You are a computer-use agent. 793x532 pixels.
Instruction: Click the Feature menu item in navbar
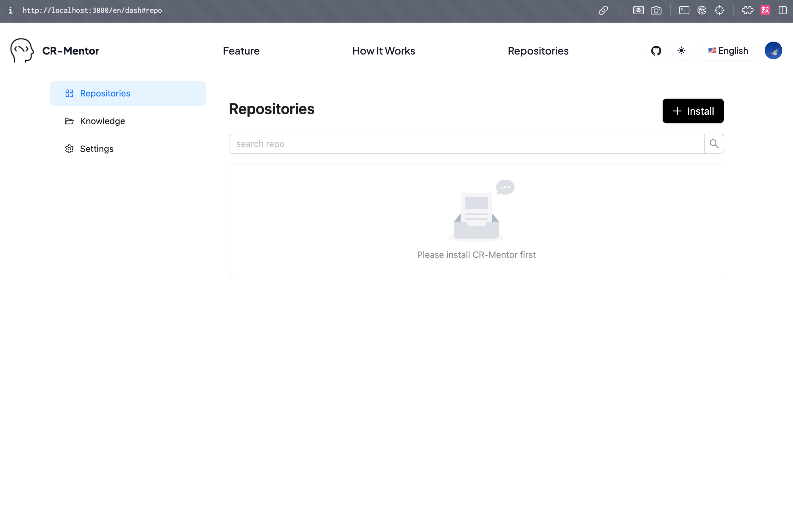click(x=241, y=50)
